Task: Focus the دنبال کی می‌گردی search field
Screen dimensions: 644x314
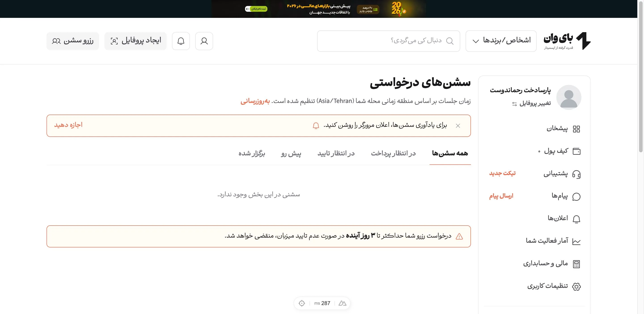Action: click(x=388, y=41)
